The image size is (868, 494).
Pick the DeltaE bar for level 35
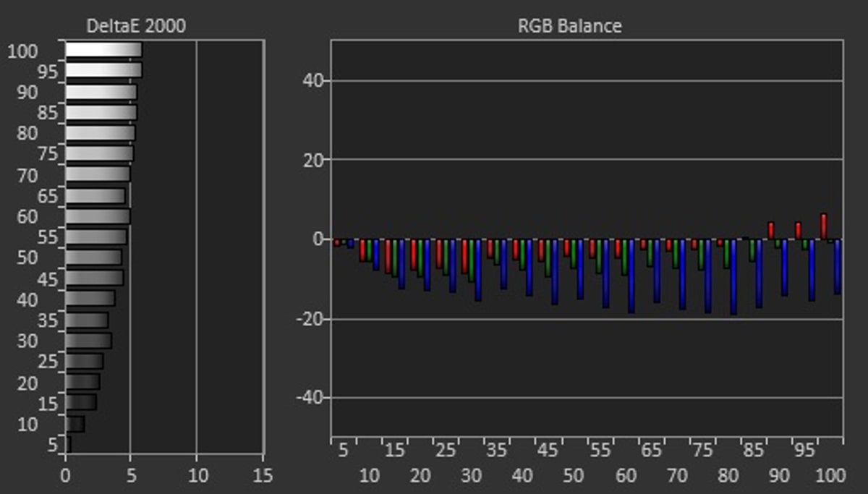[x=87, y=320]
